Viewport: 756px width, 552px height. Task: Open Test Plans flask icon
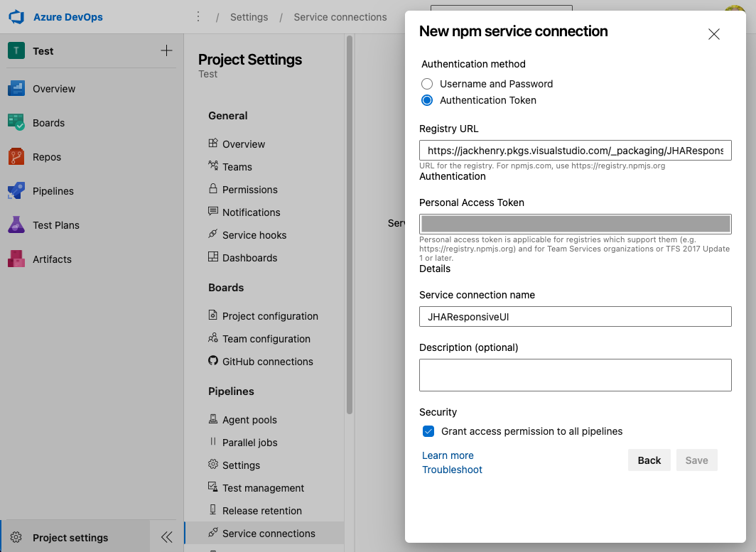tap(16, 225)
